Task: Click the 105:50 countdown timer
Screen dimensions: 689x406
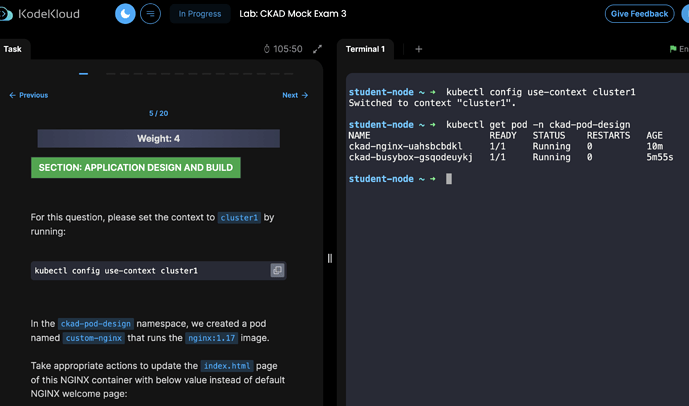Action: tap(283, 49)
